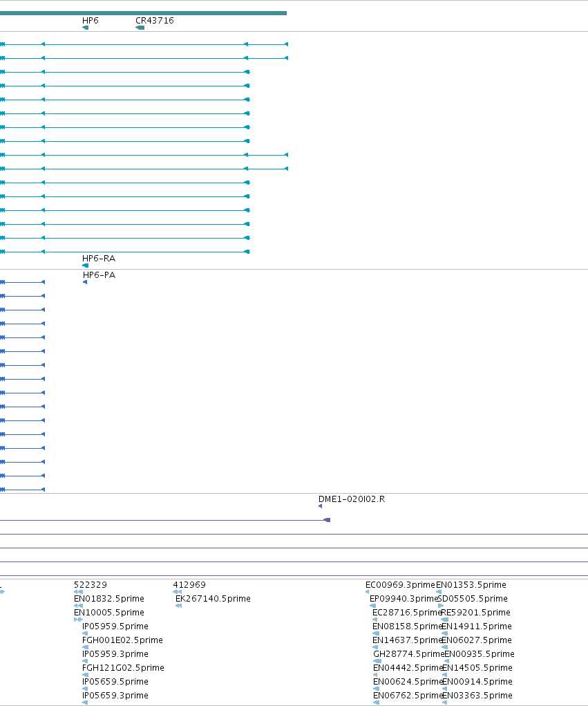This screenshot has width=588, height=706.
Task: Select the 522329 feature label
Action: click(91, 585)
